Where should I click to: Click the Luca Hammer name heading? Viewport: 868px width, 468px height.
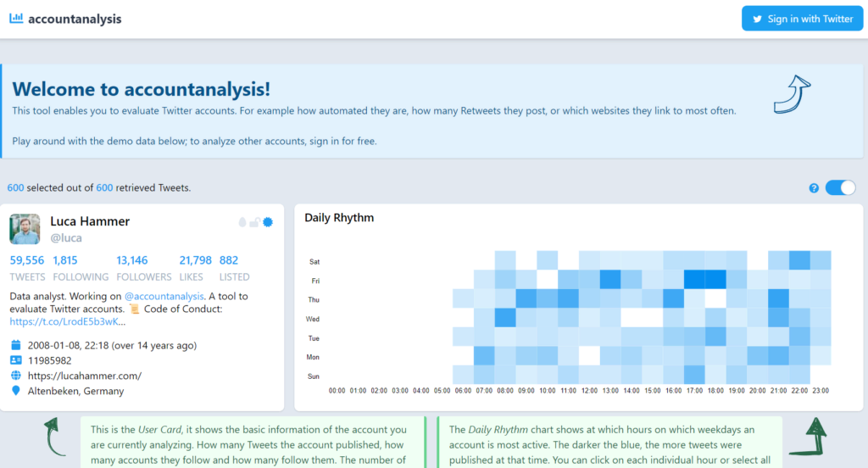point(90,221)
